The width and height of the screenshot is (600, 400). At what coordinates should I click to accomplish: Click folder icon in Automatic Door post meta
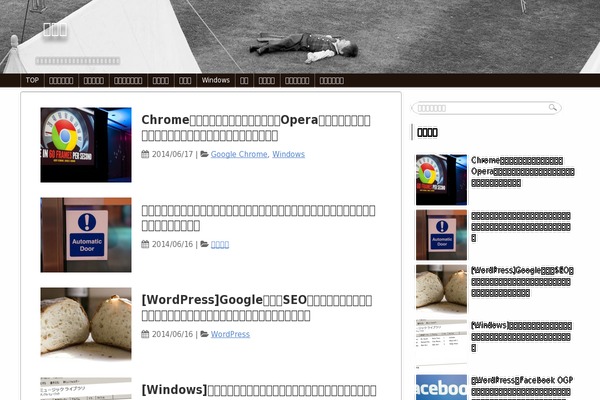[x=204, y=244]
